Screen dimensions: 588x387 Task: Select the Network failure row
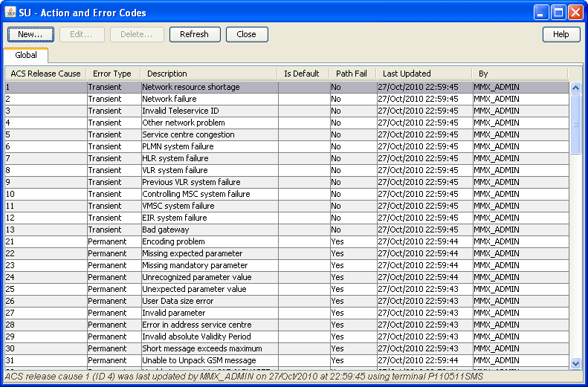287,100
